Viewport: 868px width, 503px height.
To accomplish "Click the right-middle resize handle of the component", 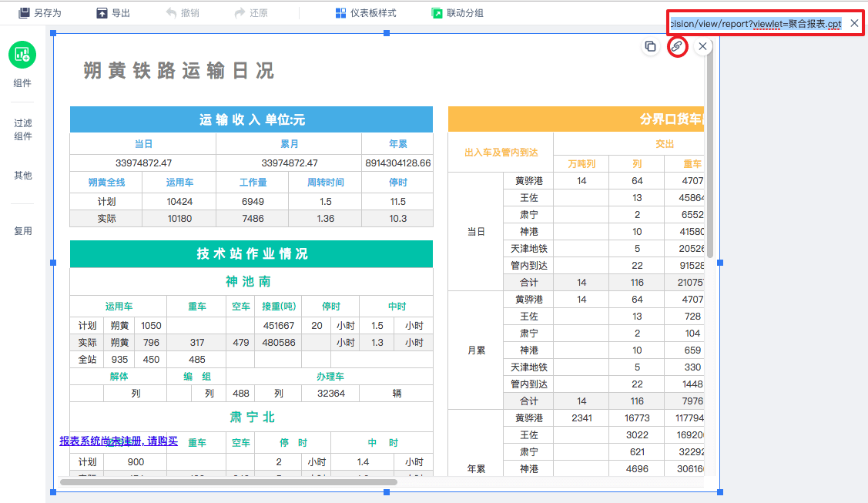I will tap(720, 263).
